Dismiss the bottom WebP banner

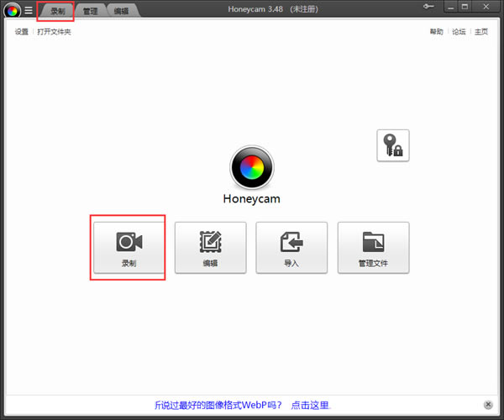tap(488, 405)
